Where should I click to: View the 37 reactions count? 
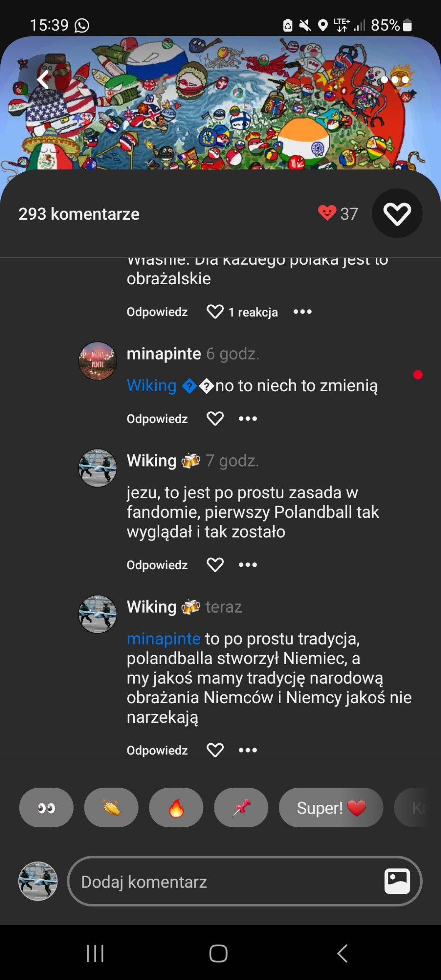(338, 213)
